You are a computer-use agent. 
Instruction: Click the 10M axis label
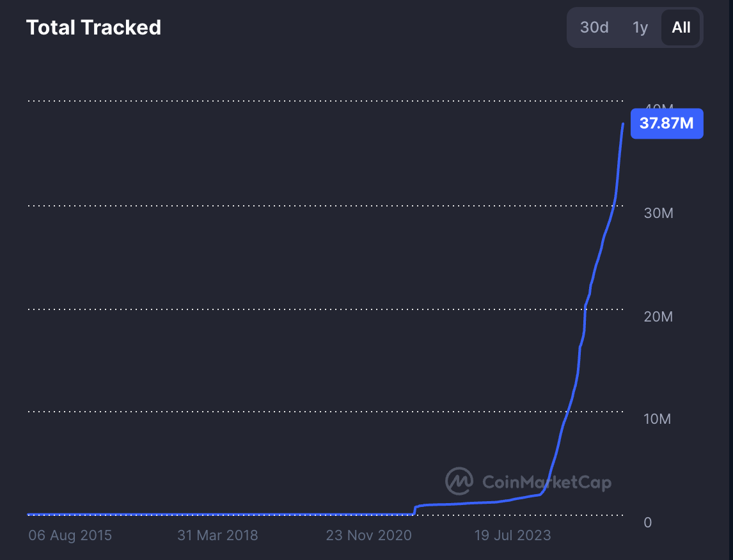[x=659, y=419]
